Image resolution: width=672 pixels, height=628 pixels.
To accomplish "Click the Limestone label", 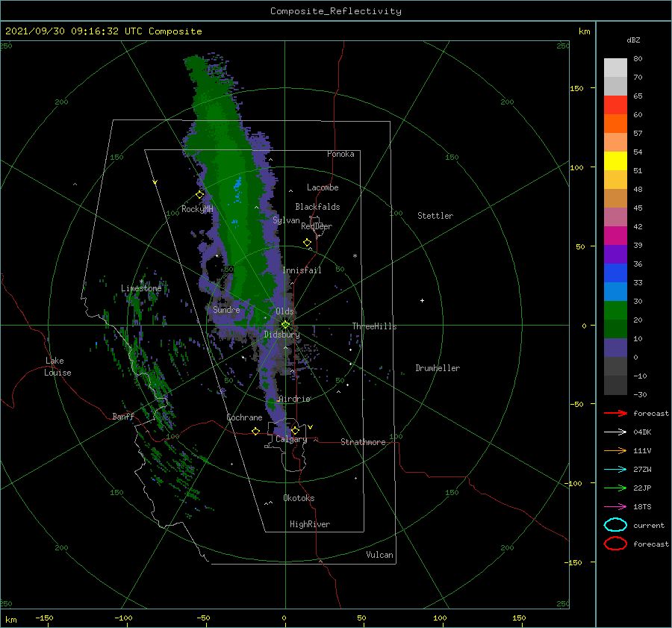I will 141,288.
